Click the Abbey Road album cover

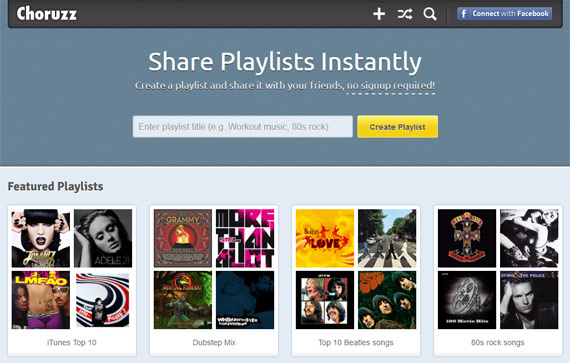pos(387,238)
